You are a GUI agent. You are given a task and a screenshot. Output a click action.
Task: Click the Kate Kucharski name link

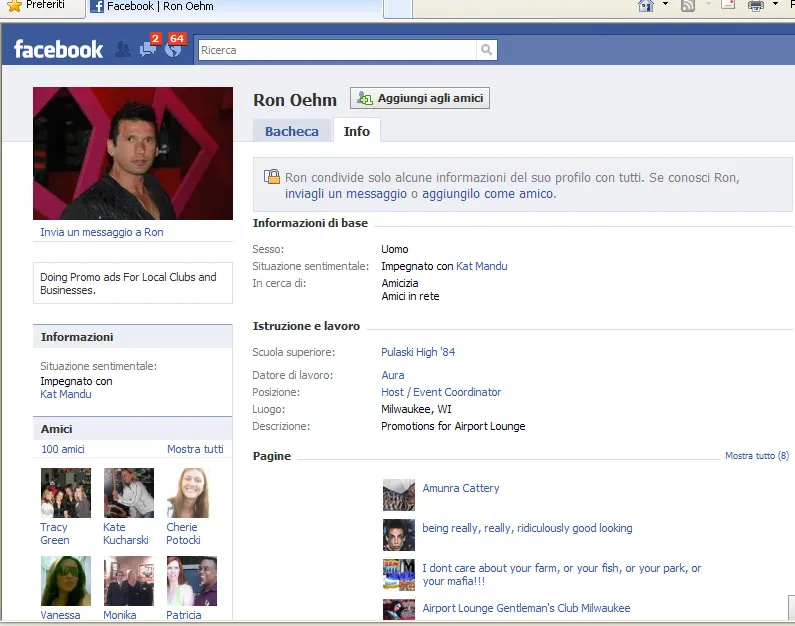pyautogui.click(x=126, y=534)
